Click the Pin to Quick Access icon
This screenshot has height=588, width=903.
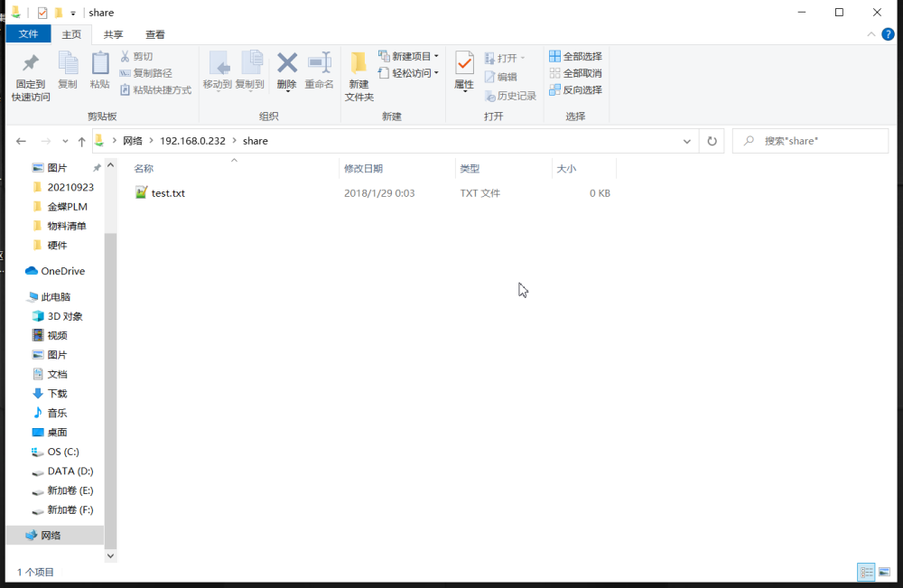[x=31, y=65]
